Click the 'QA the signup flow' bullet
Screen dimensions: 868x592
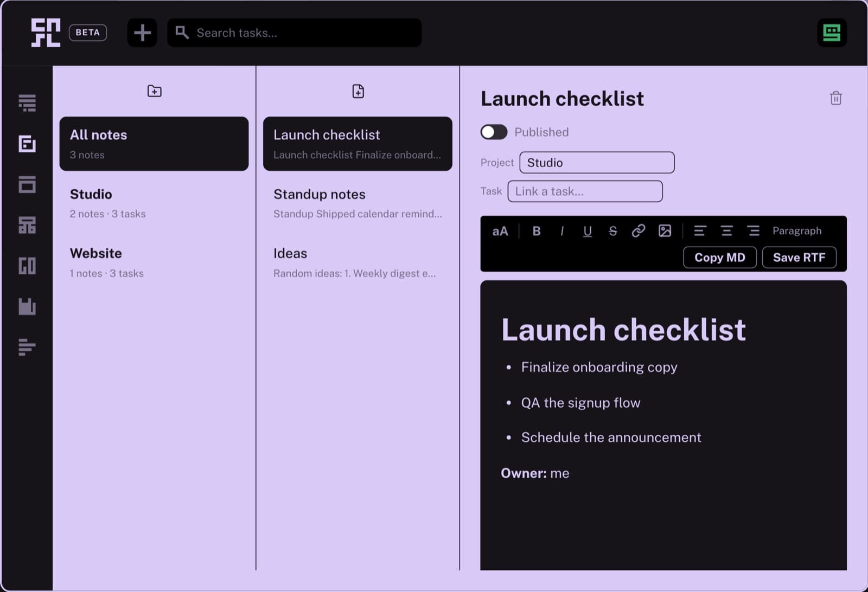click(580, 403)
